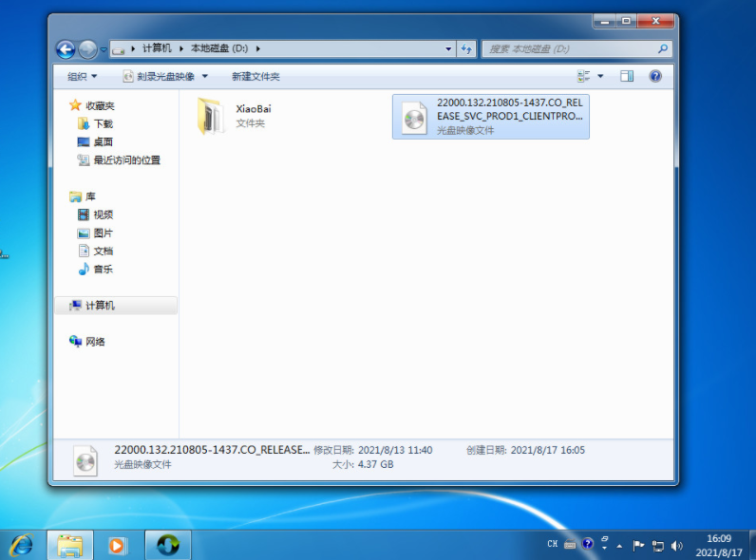Click the volume speaker tray icon

coord(677,546)
